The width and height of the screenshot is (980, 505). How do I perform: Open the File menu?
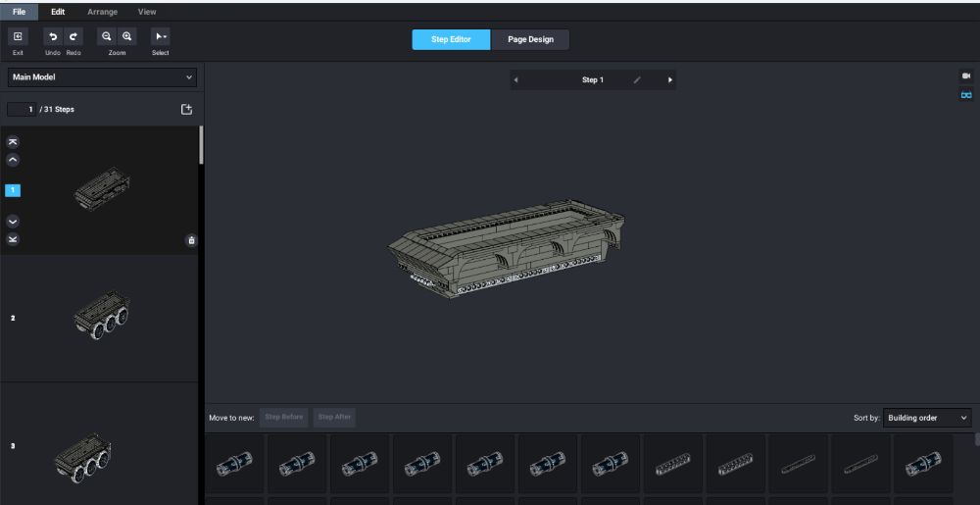(x=19, y=12)
